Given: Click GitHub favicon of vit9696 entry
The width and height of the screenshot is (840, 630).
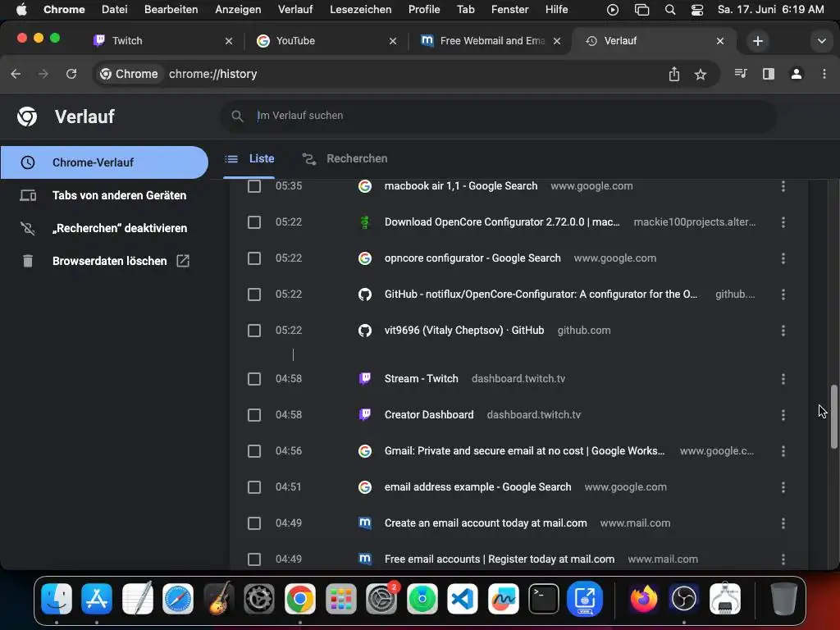Looking at the screenshot, I should point(365,331).
